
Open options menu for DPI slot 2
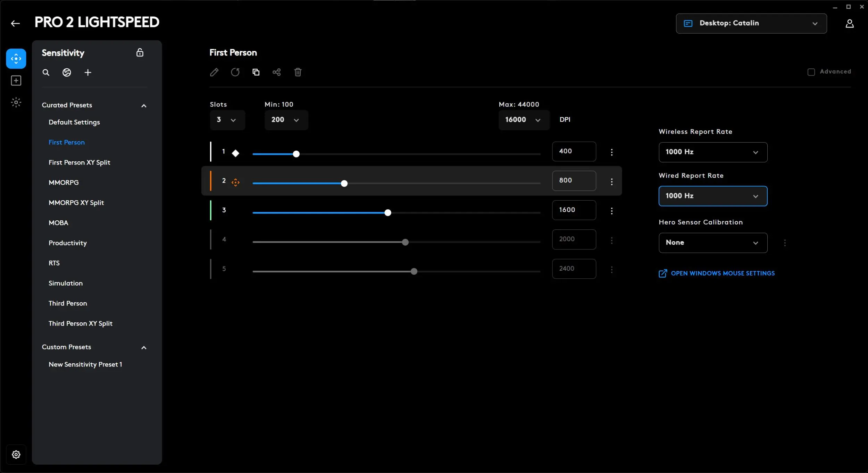612,181
